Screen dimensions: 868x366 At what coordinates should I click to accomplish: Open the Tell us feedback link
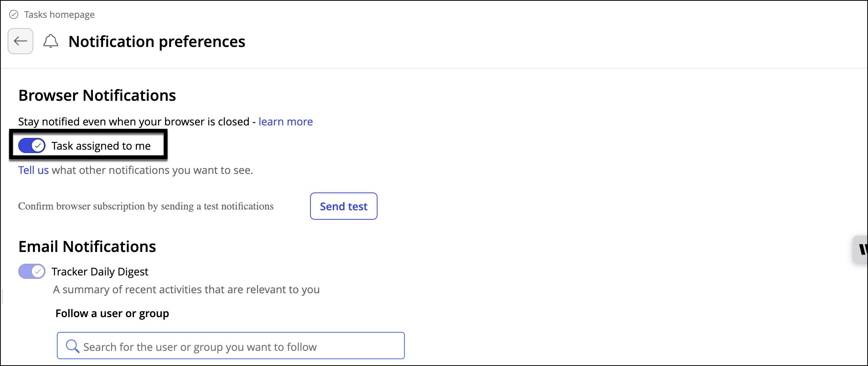(33, 170)
